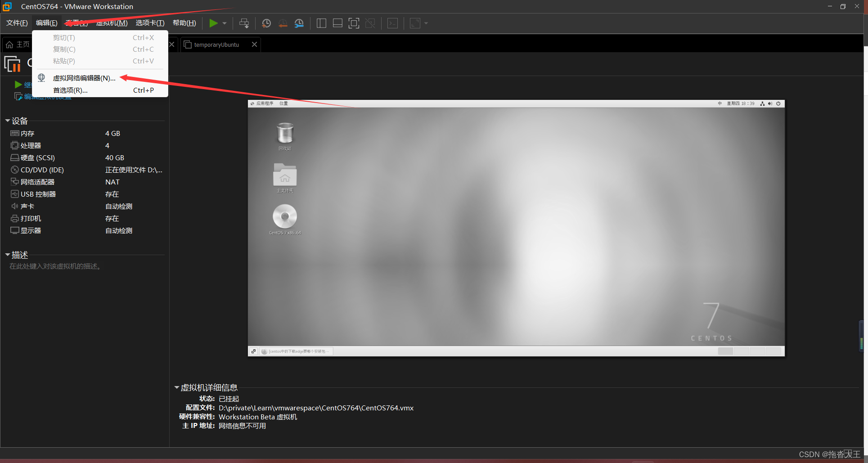Image resolution: width=868 pixels, height=463 pixels.
Task: Click the CentOS guest screen thumbnail
Action: click(x=516, y=228)
